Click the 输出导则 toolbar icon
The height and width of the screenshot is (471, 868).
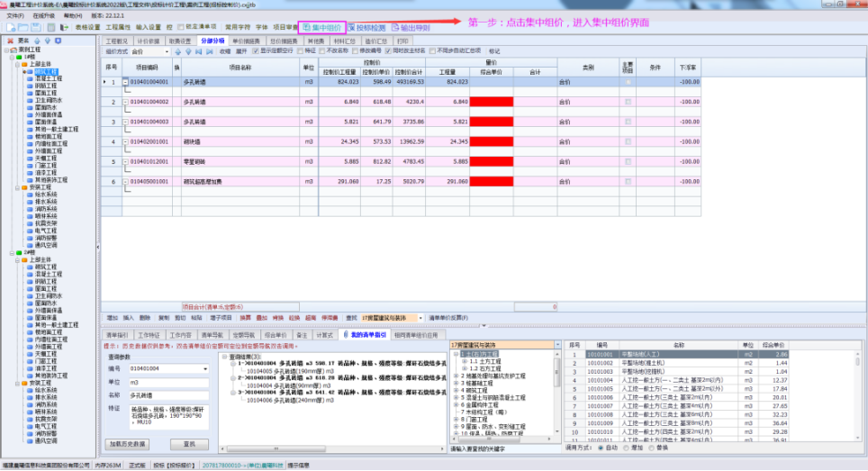(x=410, y=28)
